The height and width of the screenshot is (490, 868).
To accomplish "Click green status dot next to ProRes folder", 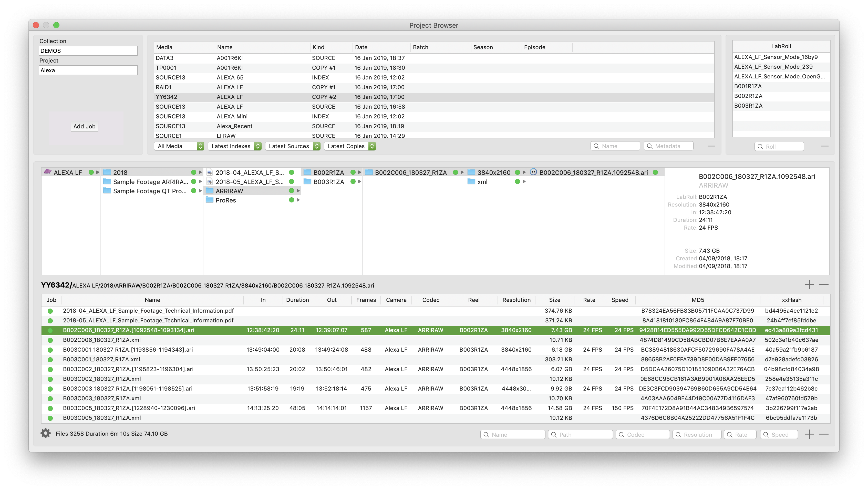I will click(292, 200).
